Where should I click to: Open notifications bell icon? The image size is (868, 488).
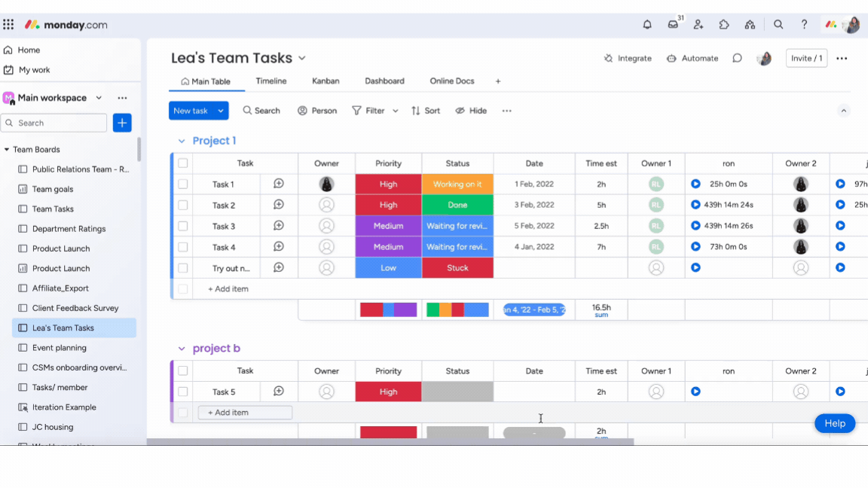[x=647, y=24]
